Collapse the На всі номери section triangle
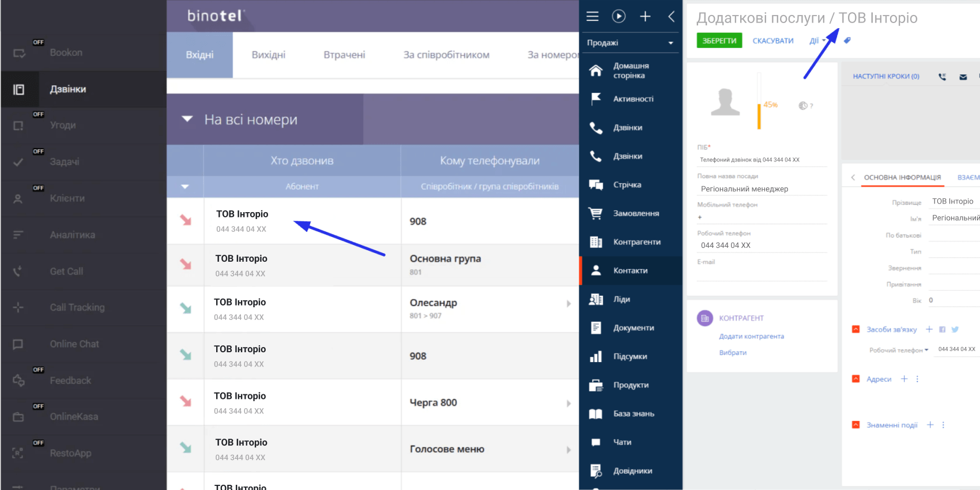Image resolution: width=980 pixels, height=490 pixels. tap(187, 119)
